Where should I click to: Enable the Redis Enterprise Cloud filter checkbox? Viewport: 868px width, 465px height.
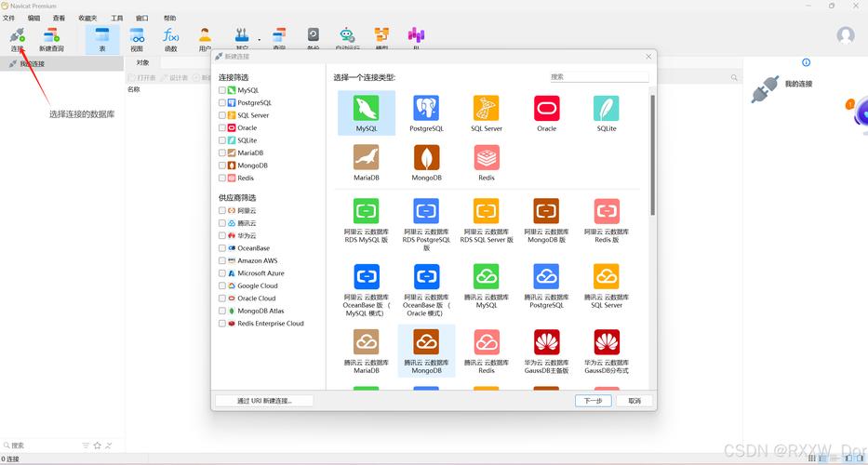click(x=222, y=324)
